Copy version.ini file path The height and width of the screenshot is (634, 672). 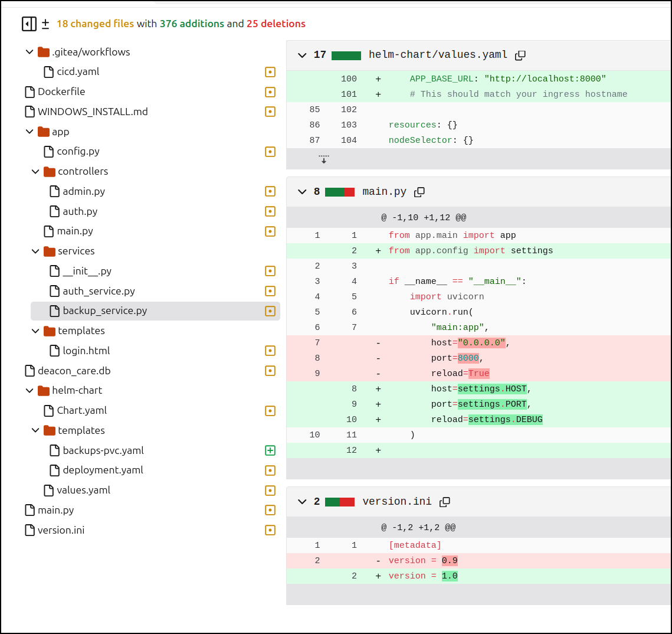point(445,502)
